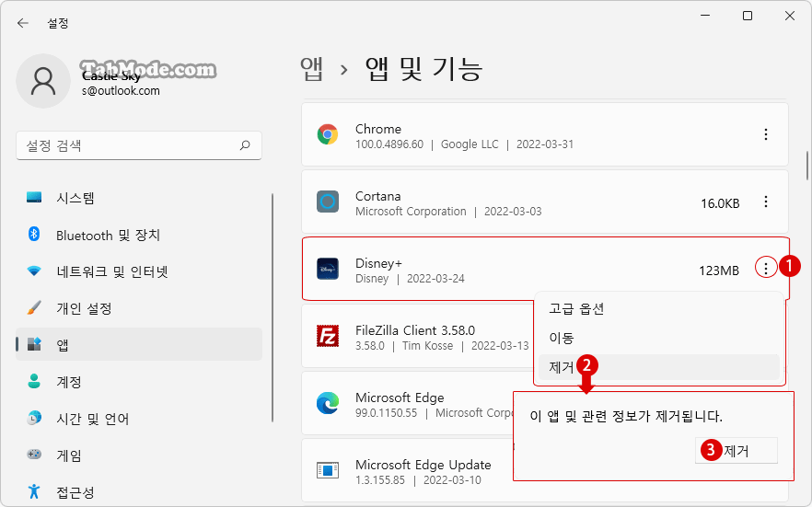
Task: Open 시간 및 언어 settings
Action: click(x=139, y=418)
